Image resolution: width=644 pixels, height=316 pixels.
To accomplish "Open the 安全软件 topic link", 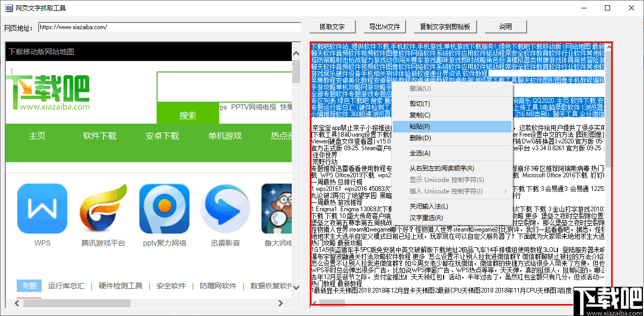I will point(171,286).
